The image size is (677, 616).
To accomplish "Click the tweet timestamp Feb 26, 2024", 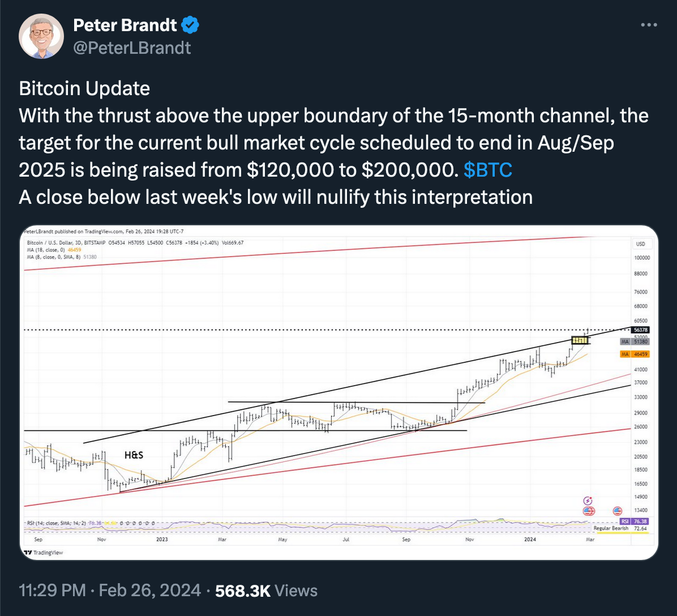I will (x=149, y=591).
